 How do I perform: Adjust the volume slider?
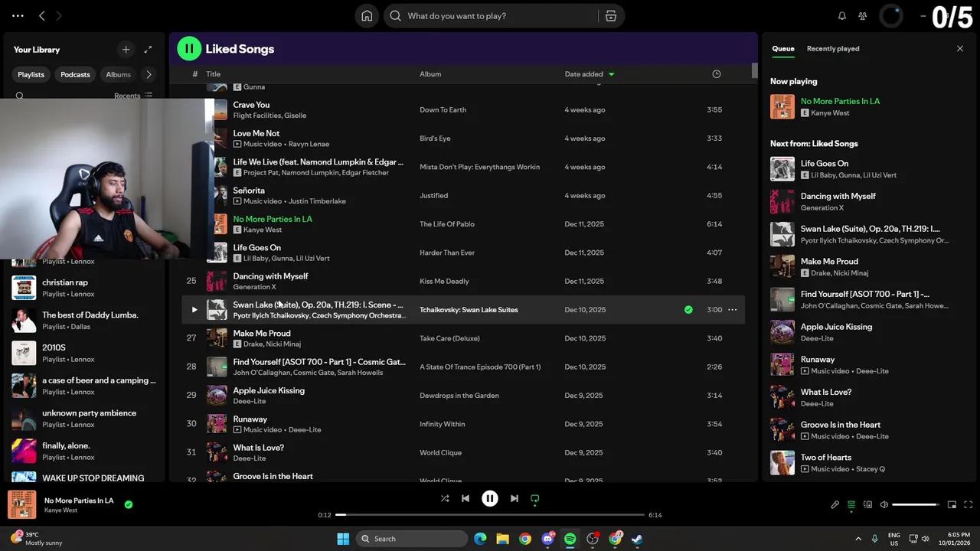[915, 504]
